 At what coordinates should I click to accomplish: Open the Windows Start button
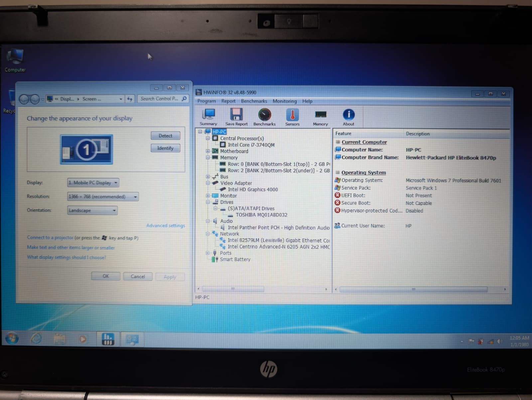point(12,339)
